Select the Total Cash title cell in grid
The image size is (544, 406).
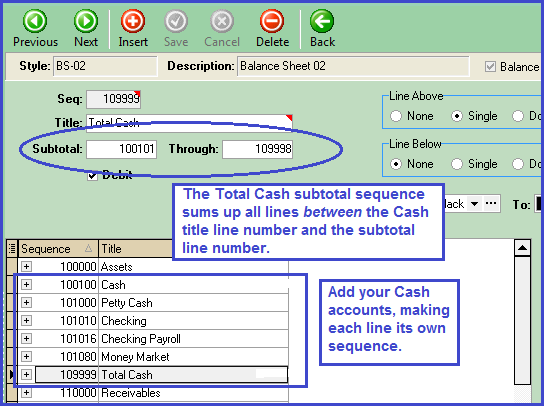tap(194, 375)
